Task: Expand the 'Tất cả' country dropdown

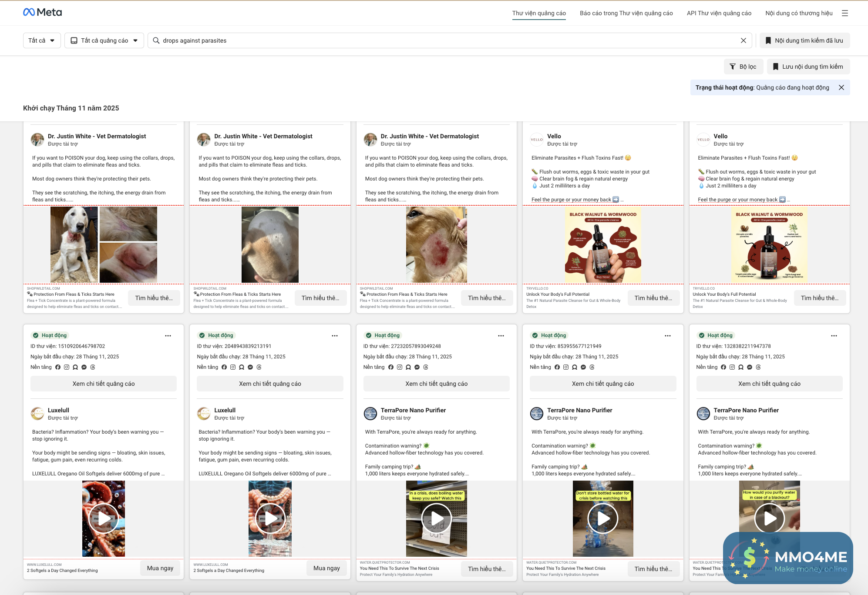Action: [x=42, y=40]
